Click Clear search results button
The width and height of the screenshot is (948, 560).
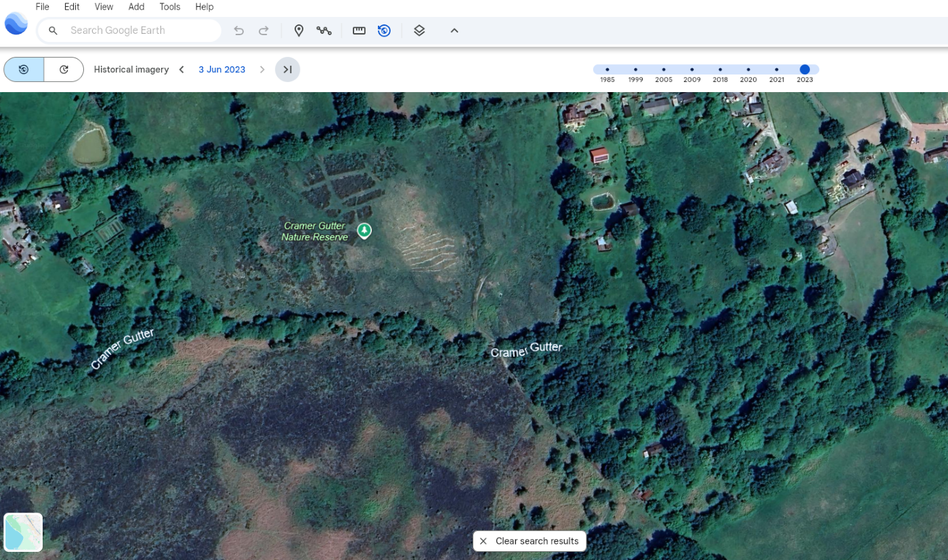[x=530, y=541]
